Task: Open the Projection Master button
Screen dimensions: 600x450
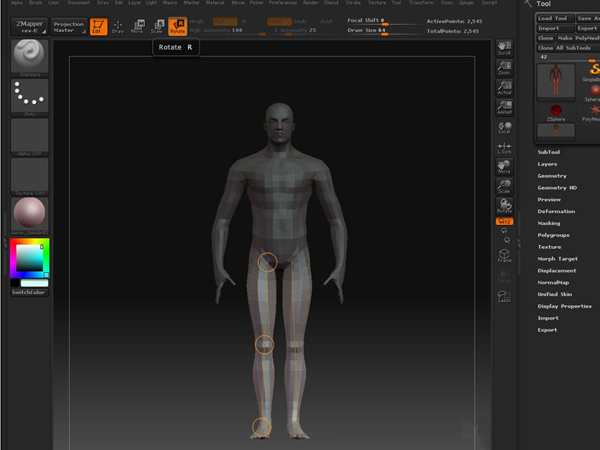Action: pos(68,26)
